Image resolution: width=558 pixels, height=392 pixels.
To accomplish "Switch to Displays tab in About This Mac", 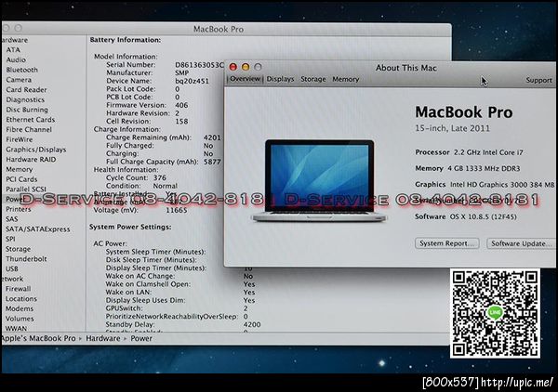I will 281,79.
